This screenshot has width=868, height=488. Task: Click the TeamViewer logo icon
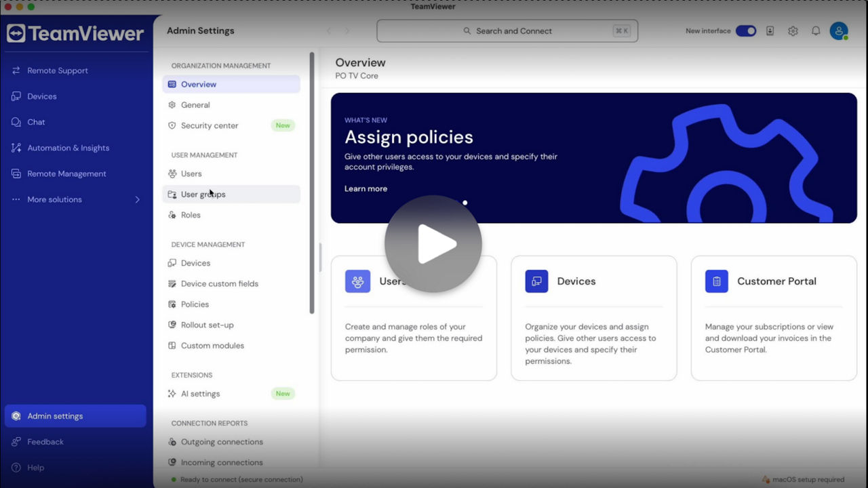click(x=16, y=33)
